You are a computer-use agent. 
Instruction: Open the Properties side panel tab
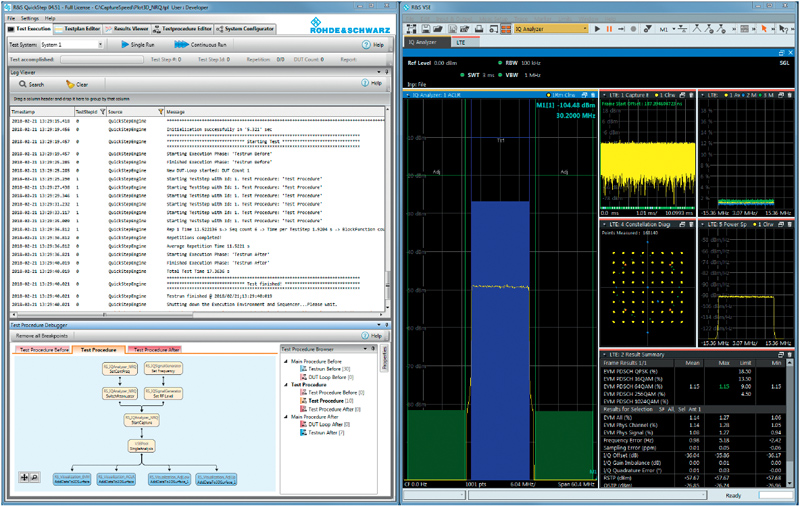click(x=385, y=358)
